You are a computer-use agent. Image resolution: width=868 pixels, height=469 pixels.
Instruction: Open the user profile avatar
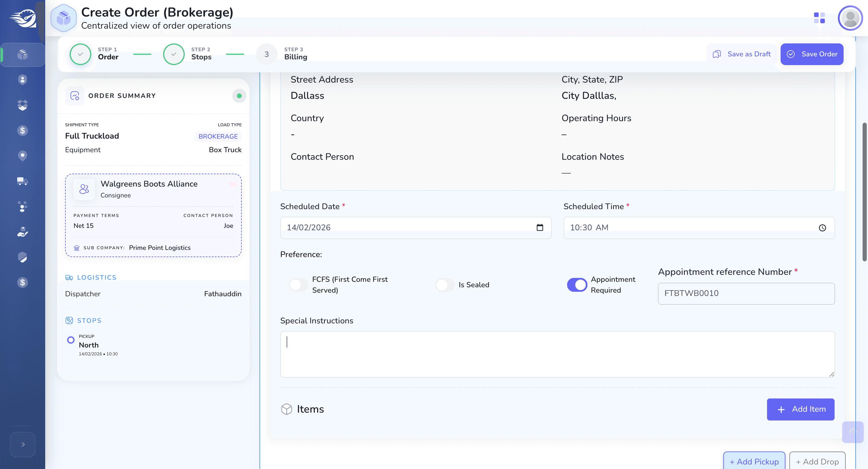(850, 18)
